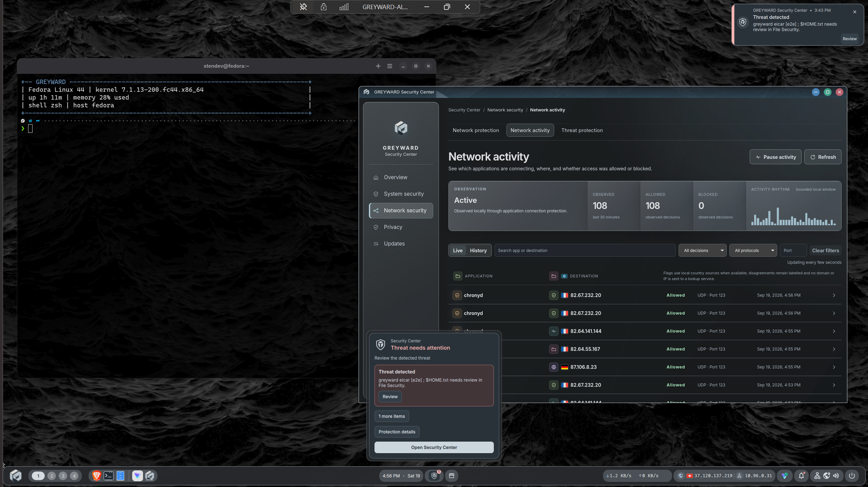Viewport: 868px width, 487px height.
Task: Open the All decisions dropdown
Action: (x=702, y=251)
